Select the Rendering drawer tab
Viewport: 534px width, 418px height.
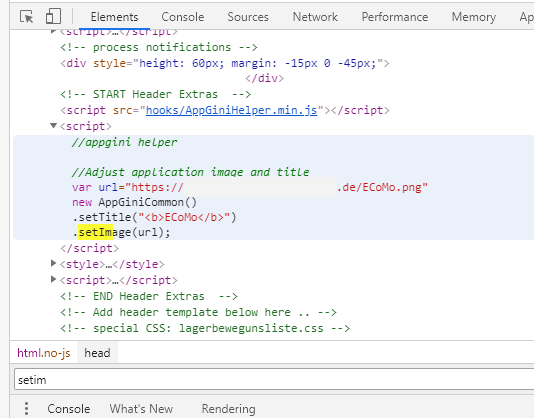click(x=229, y=409)
